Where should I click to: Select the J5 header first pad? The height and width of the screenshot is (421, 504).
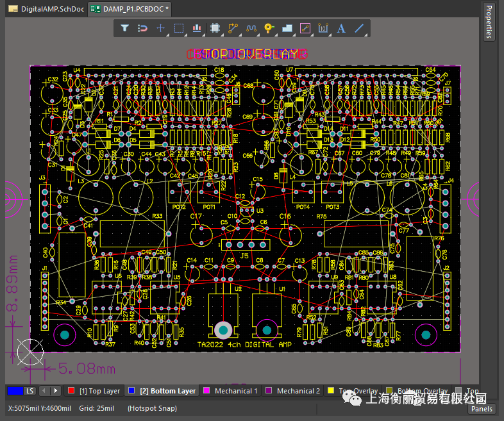pos(228,245)
